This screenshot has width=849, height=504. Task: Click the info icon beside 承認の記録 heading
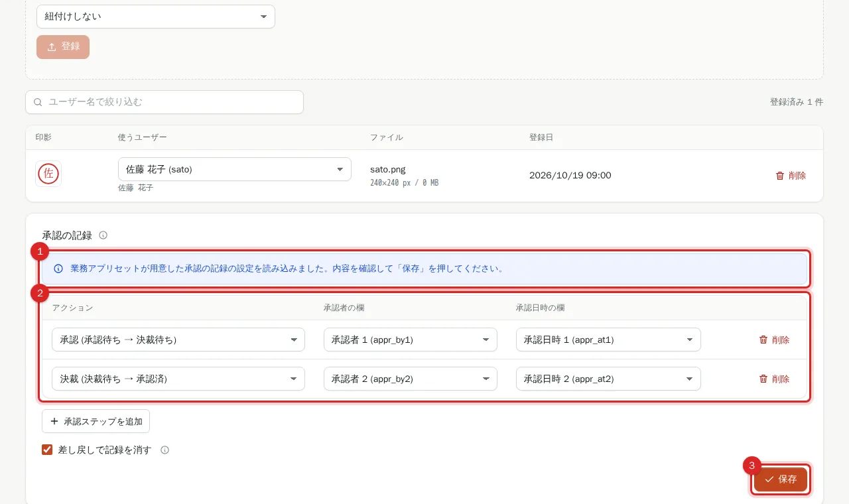pos(103,235)
